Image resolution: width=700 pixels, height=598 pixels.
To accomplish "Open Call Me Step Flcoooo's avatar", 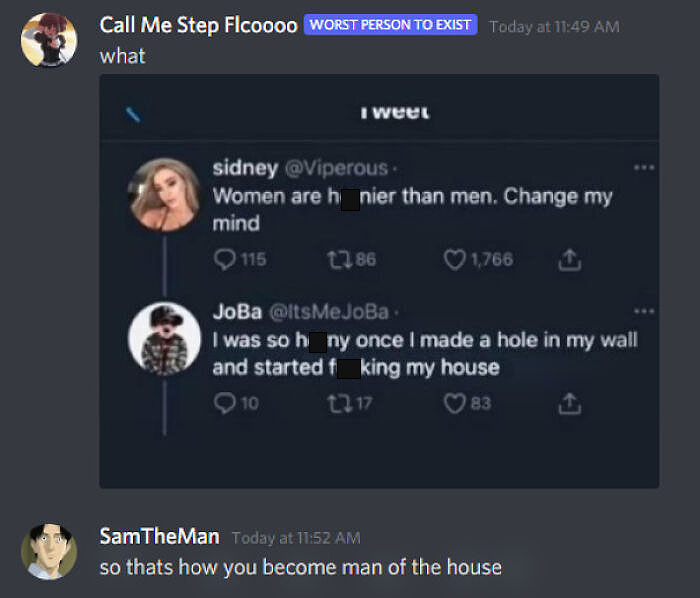I will tap(49, 40).
